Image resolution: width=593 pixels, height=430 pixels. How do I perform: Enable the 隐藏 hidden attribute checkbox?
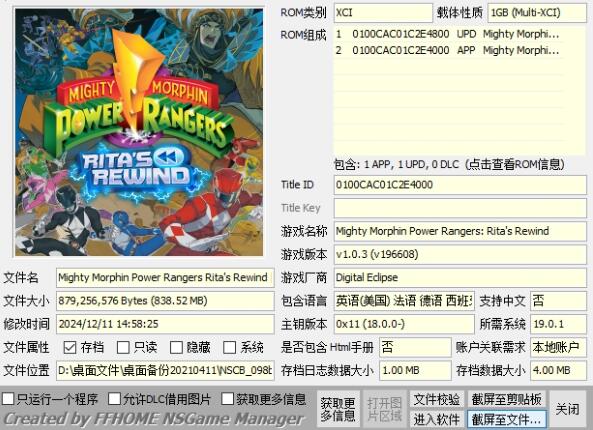coord(176,347)
